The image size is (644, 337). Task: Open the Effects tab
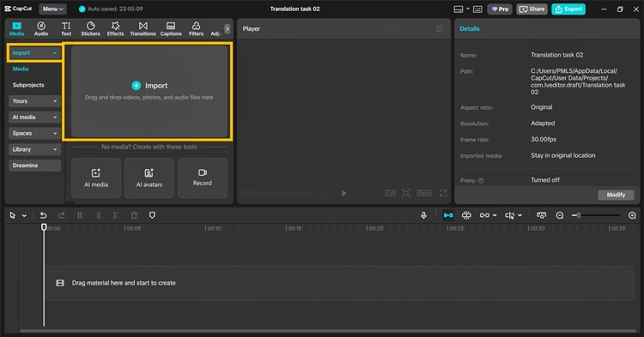(115, 28)
